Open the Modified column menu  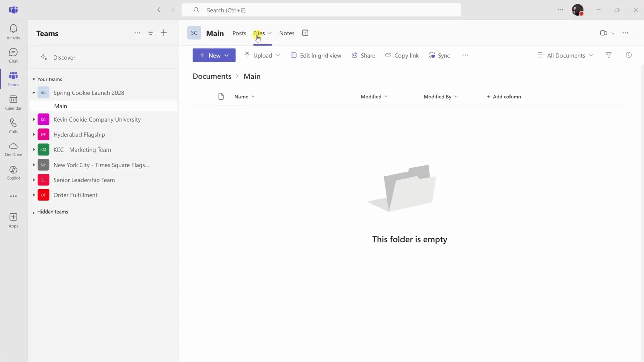pos(374,97)
